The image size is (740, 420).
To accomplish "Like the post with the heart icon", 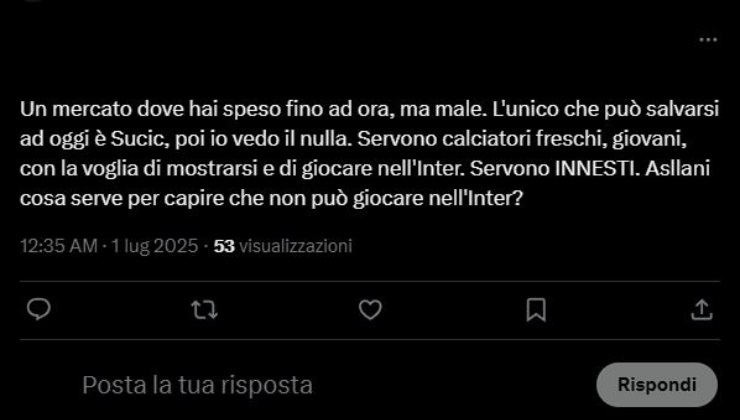I will point(370,310).
